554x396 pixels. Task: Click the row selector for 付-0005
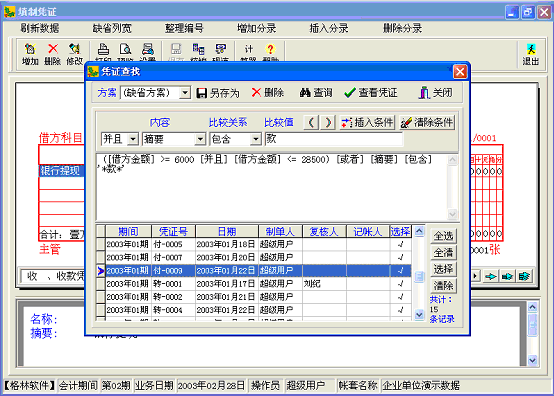(x=101, y=244)
